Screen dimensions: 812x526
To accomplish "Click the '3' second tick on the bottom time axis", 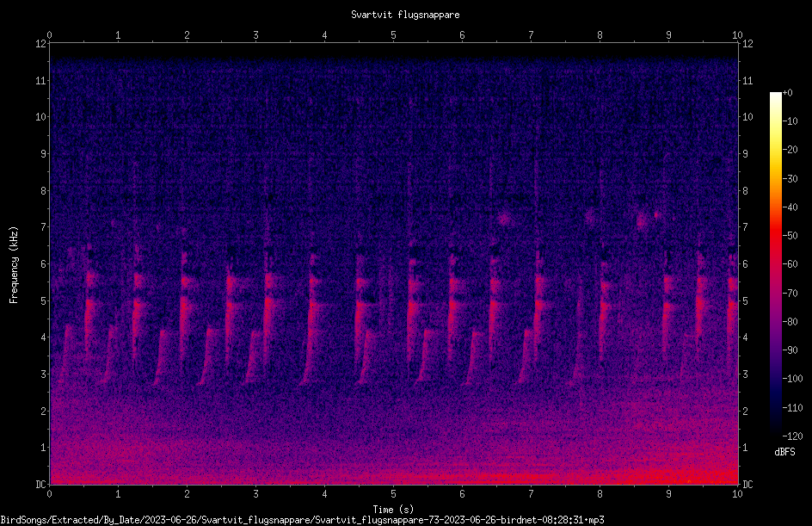I will pyautogui.click(x=255, y=494).
